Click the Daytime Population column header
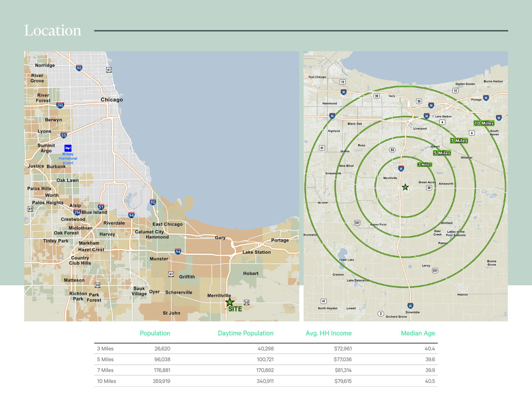 tap(245, 333)
